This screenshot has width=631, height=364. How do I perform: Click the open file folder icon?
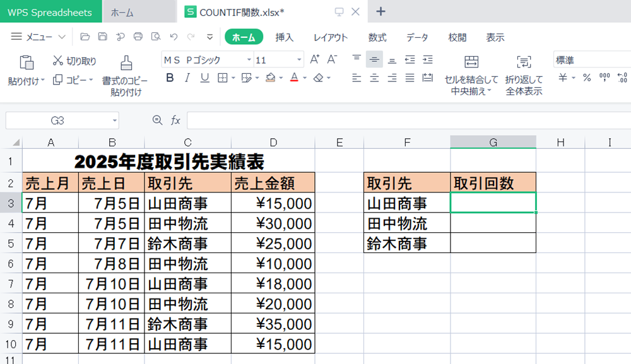tap(85, 37)
